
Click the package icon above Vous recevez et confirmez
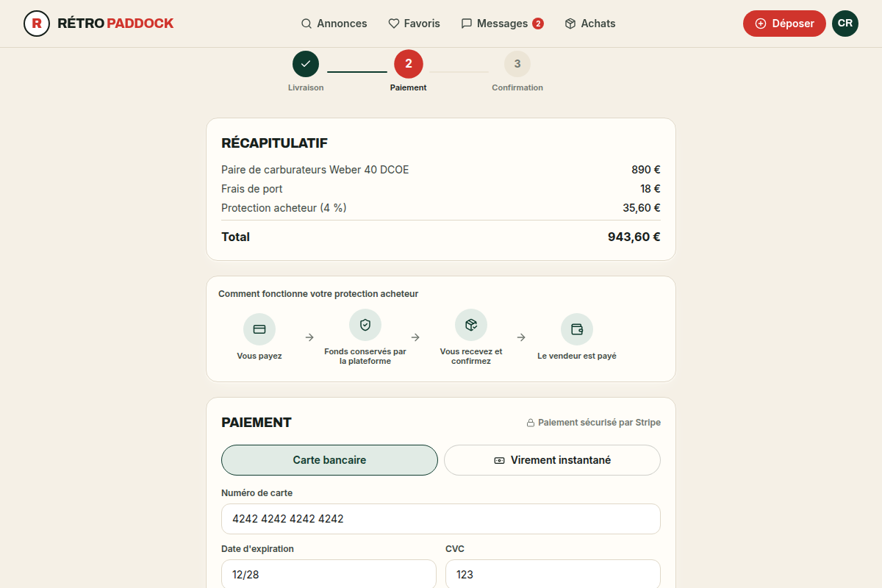pos(471,325)
